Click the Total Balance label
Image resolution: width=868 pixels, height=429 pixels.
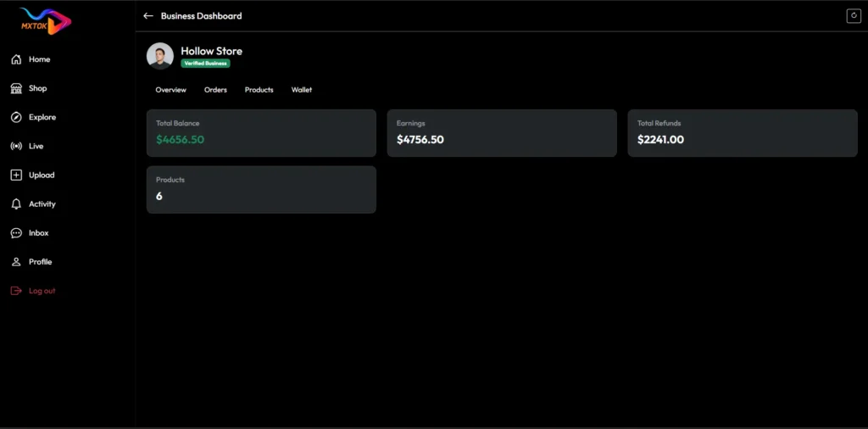tap(178, 124)
